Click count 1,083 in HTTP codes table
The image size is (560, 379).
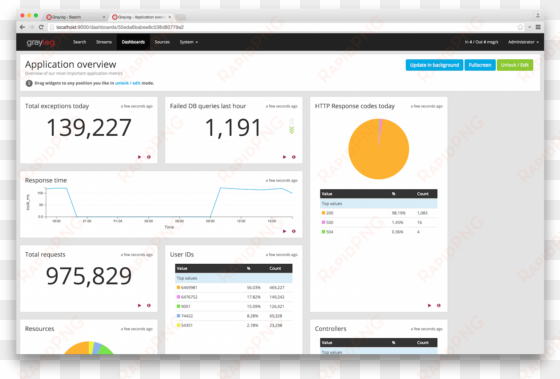click(x=422, y=213)
